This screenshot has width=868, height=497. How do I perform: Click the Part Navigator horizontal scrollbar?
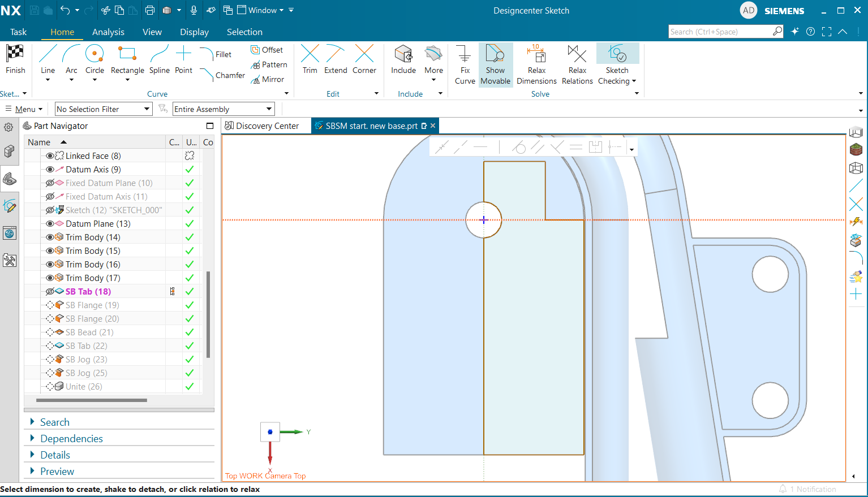pos(92,400)
